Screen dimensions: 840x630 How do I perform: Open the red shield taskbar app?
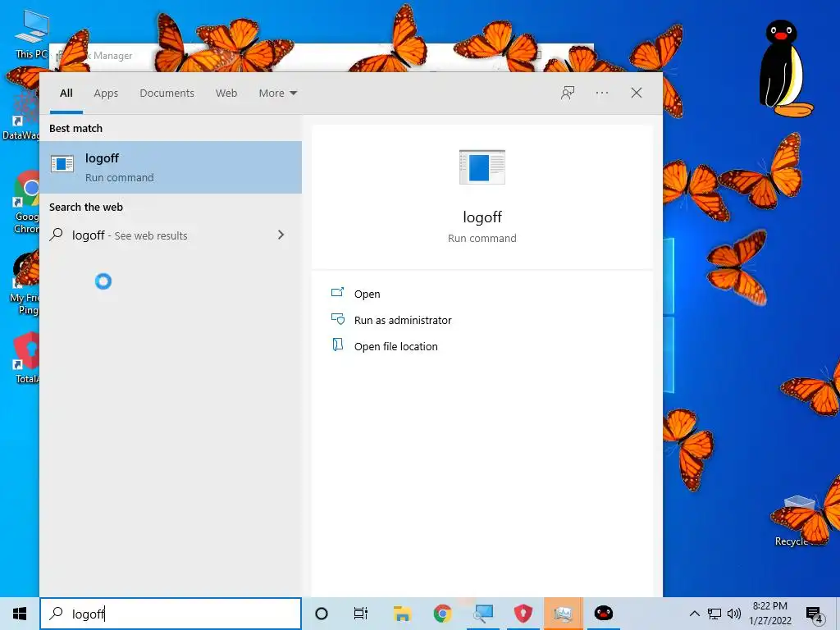tap(523, 614)
